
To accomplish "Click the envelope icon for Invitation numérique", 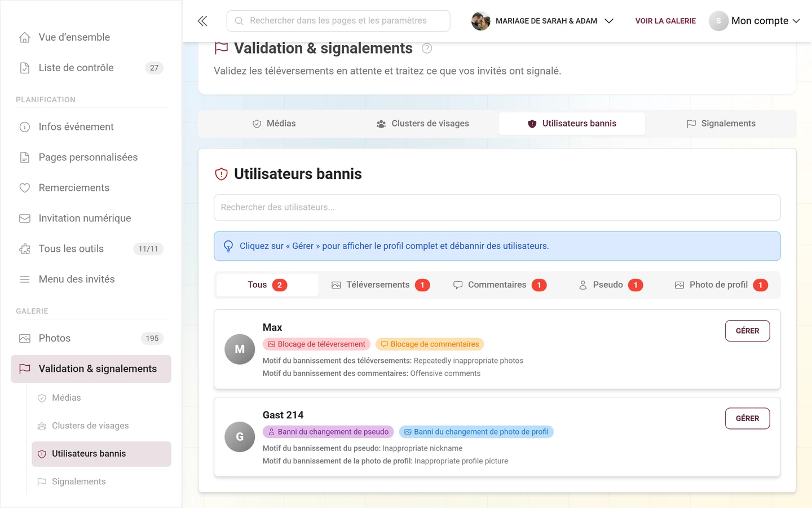I will pos(25,218).
